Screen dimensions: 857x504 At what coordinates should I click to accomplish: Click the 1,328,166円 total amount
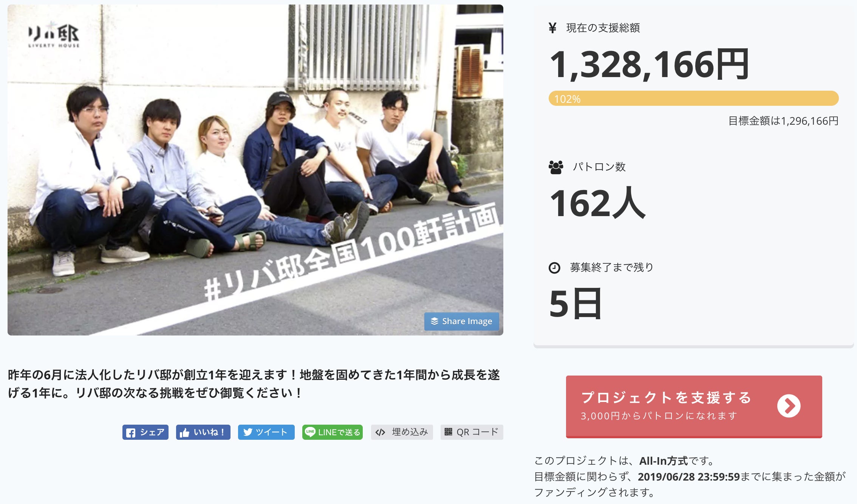coord(649,64)
